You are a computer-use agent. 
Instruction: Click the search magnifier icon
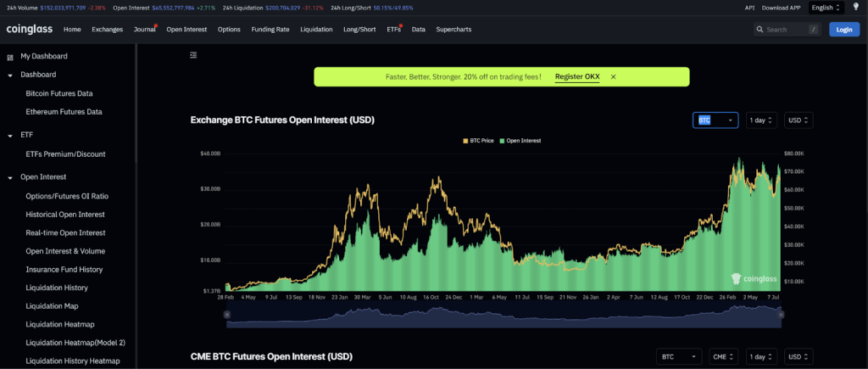[x=760, y=30]
